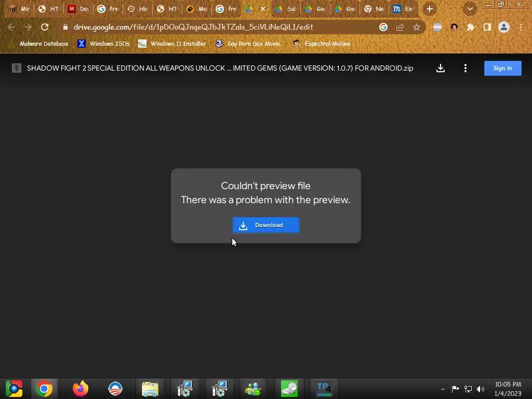Open the Chrome three-dot menu

521,27
